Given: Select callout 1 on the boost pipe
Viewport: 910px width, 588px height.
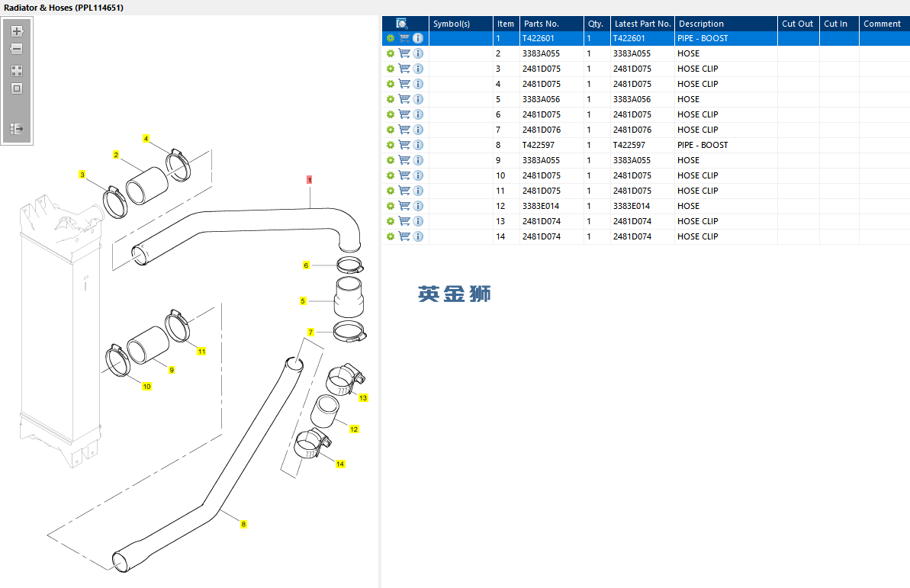Looking at the screenshot, I should point(310,180).
